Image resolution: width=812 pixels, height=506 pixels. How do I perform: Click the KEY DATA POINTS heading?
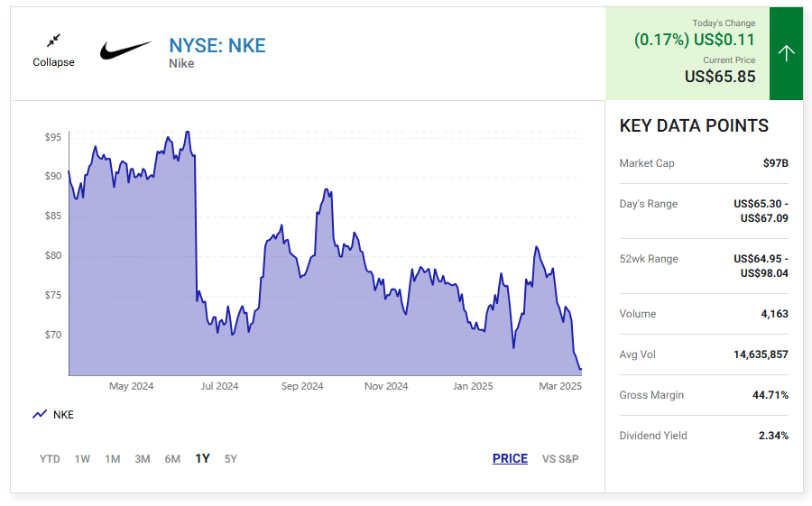click(694, 126)
